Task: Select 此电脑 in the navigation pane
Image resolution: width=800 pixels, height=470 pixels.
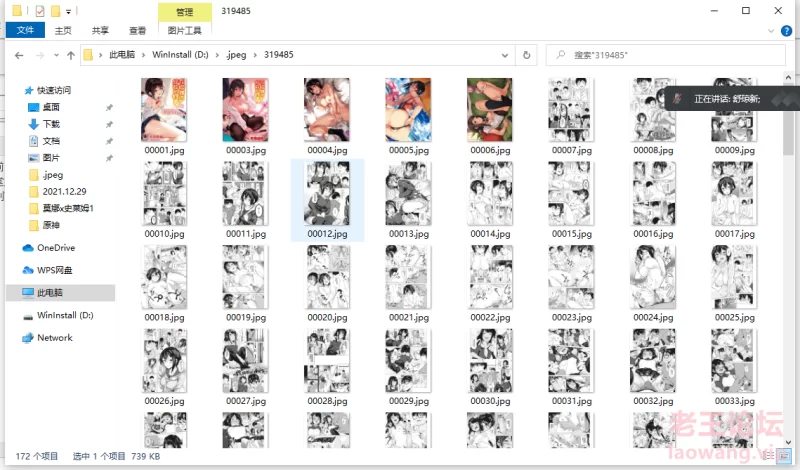Action: (60, 292)
